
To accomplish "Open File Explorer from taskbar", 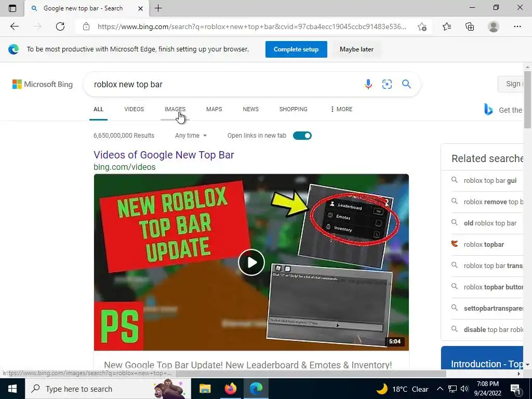I will point(205,389).
